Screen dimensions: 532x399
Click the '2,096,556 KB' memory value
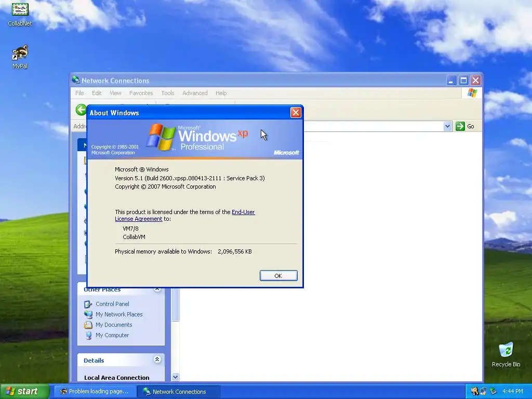click(x=235, y=251)
